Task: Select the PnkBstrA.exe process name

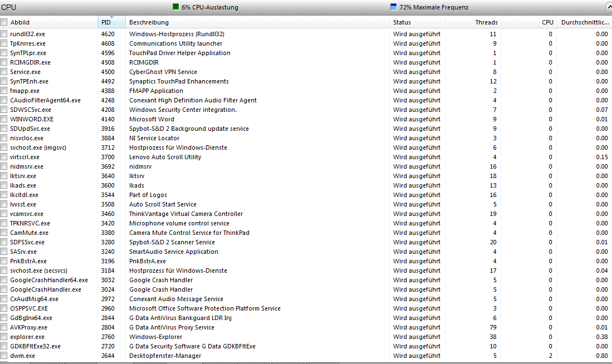Action: pos(28,261)
